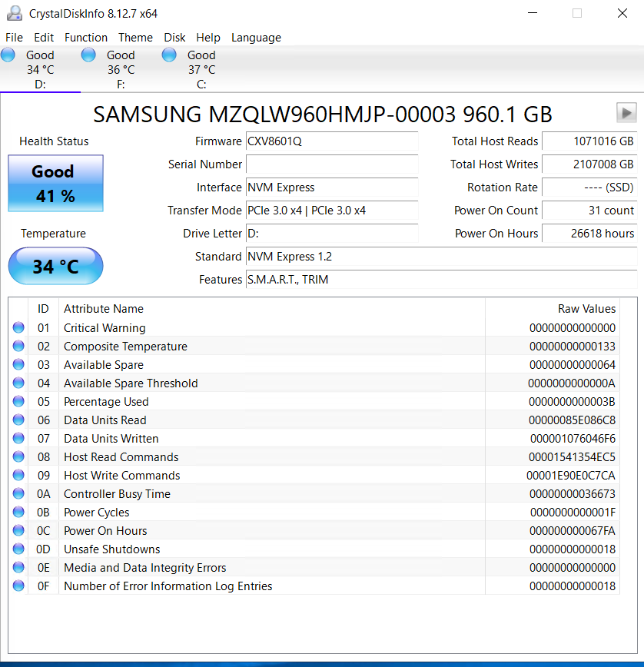
Task: Click the Drive Letter field D:
Action: (332, 233)
